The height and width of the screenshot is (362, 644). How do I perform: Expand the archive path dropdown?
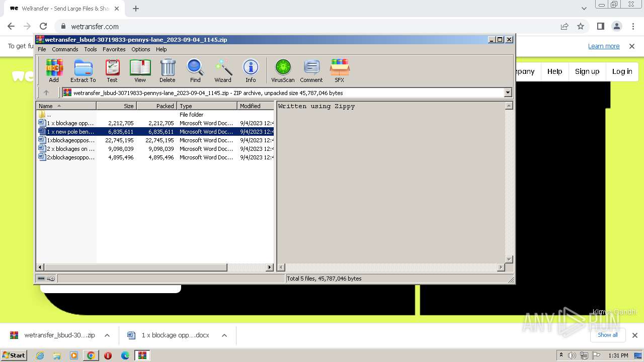(x=508, y=93)
